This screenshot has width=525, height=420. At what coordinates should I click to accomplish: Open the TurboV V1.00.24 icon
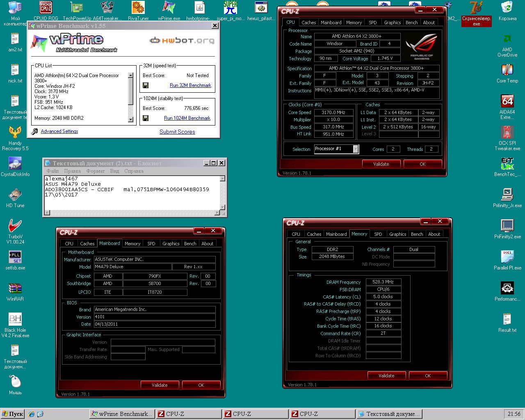click(15, 232)
